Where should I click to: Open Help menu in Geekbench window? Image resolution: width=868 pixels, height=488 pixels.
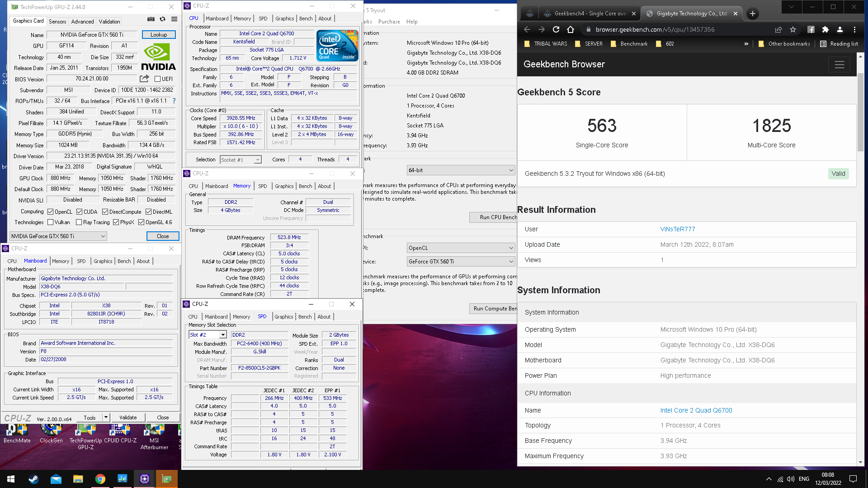[x=412, y=22]
